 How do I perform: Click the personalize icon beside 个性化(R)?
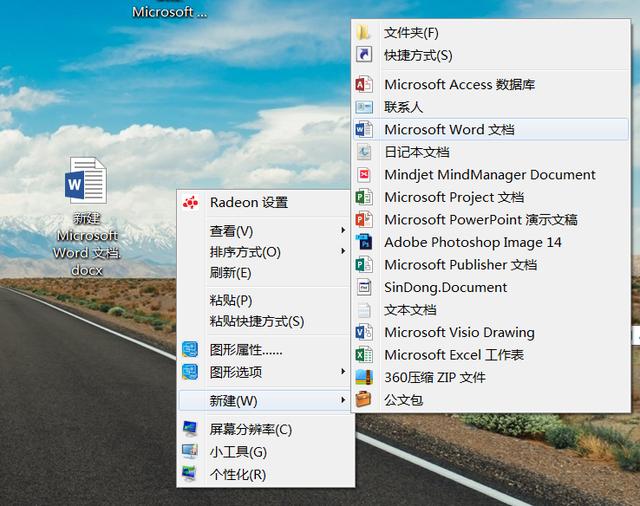pyautogui.click(x=189, y=474)
